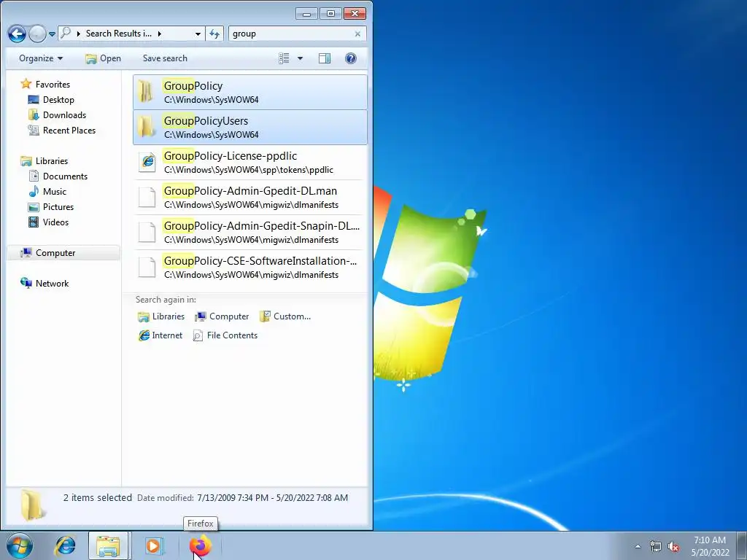Maximize the Explorer window
This screenshot has width=747, height=560.
[x=330, y=13]
